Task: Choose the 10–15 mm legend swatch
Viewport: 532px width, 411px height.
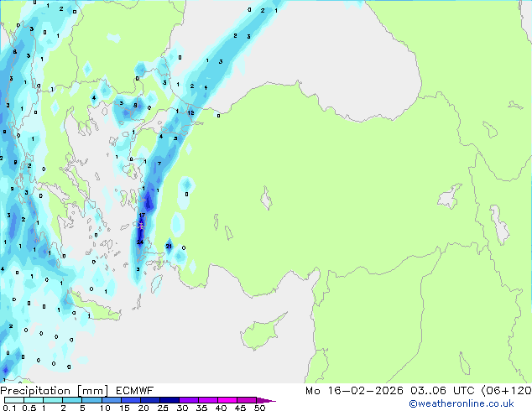Action: (111, 400)
